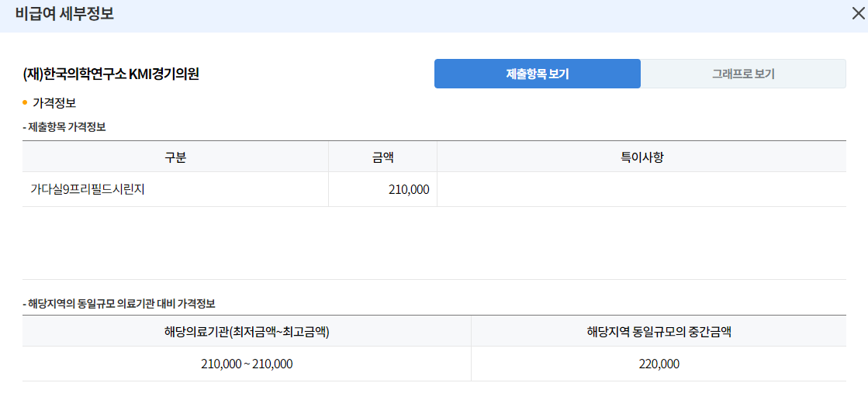The image size is (868, 414).
Task: Switch to the 그래프로 보기 tab
Action: pyautogui.click(x=743, y=74)
